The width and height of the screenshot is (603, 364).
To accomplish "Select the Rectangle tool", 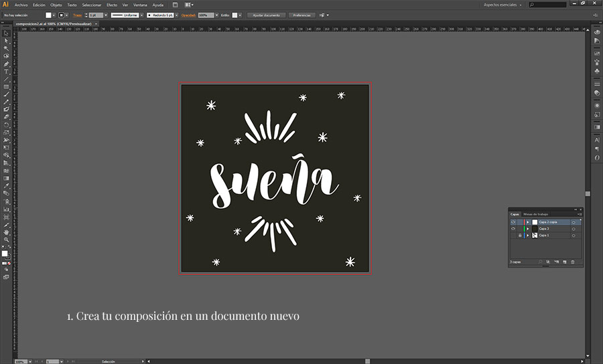I will tap(6, 87).
